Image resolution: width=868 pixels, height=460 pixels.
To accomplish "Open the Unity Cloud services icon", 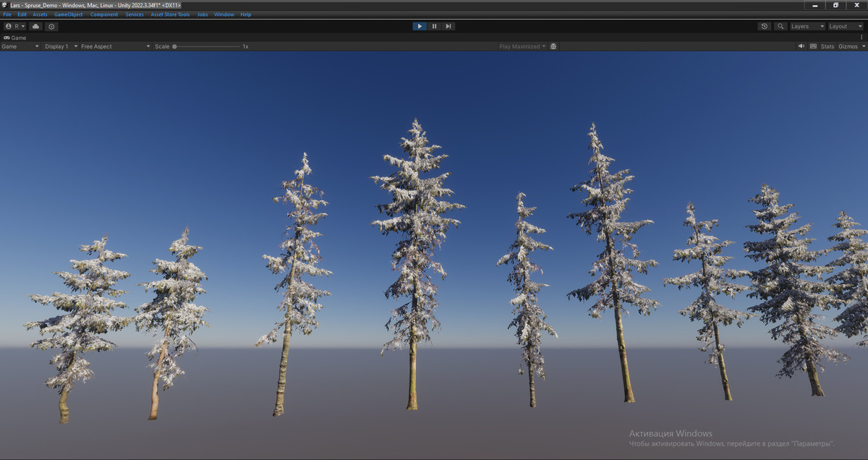I will 35,26.
